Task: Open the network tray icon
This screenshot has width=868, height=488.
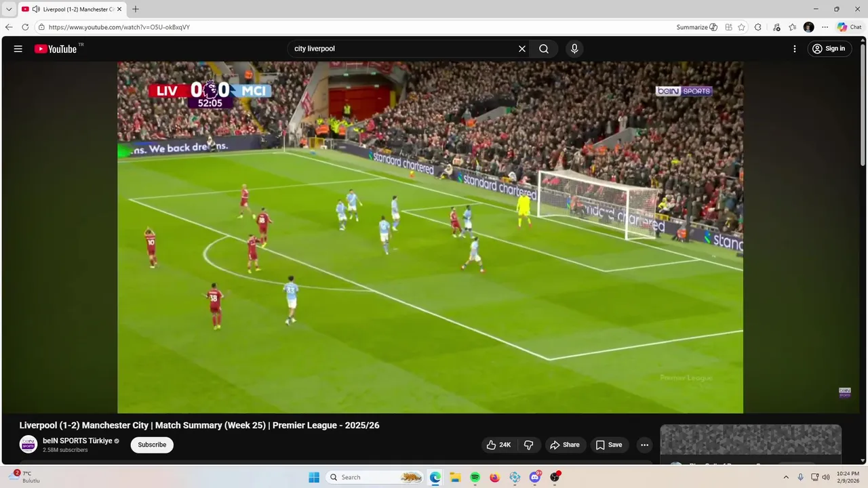Action: pyautogui.click(x=815, y=477)
